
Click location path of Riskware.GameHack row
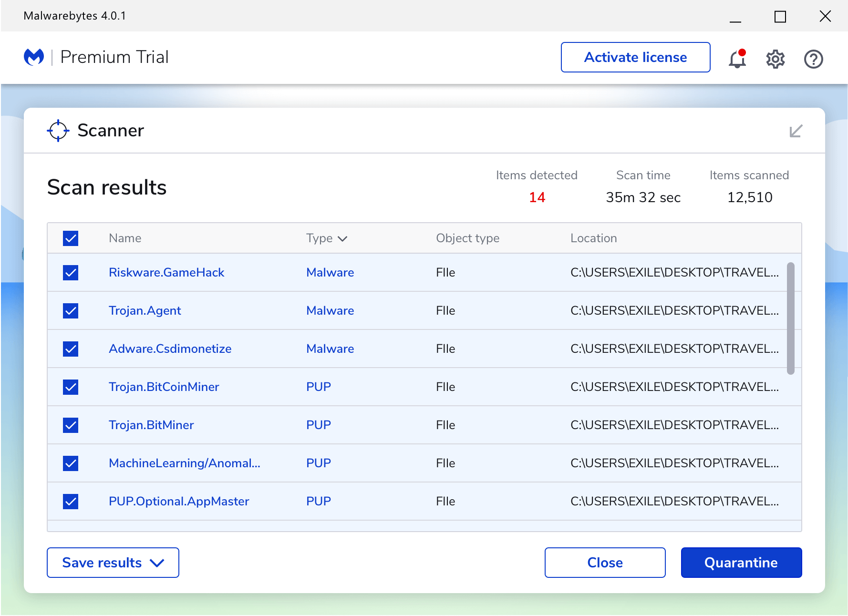click(674, 272)
